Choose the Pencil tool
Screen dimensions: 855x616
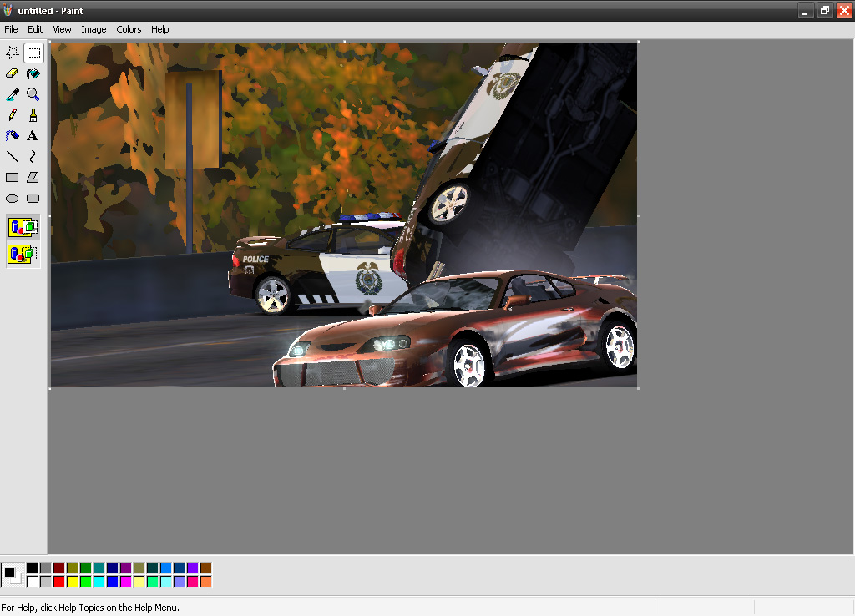coord(12,115)
